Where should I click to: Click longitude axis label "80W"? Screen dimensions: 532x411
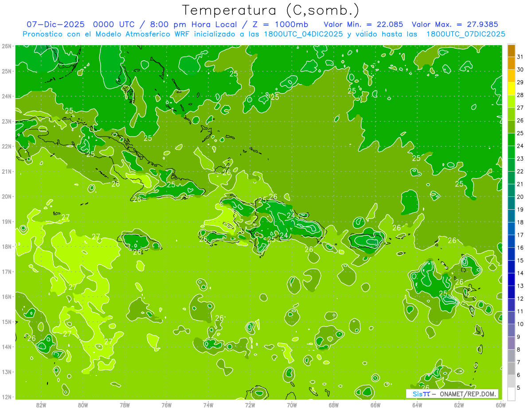click(x=83, y=404)
